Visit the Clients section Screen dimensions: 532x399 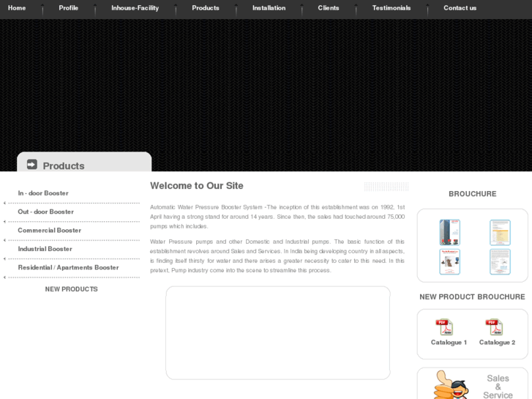point(328,8)
